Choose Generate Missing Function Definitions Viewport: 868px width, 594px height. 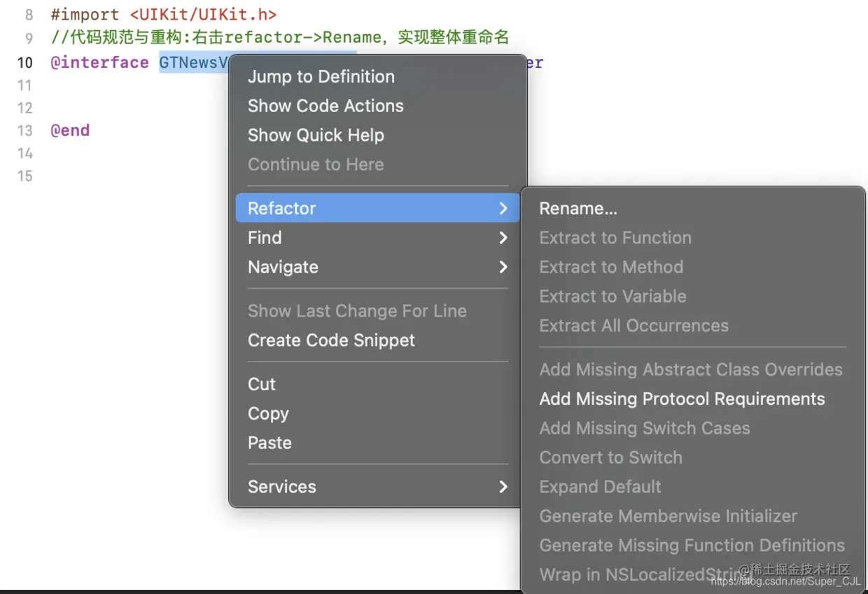tap(692, 545)
